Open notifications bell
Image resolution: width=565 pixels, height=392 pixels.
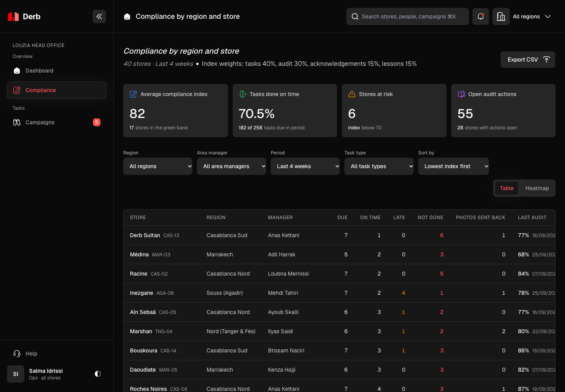pyautogui.click(x=481, y=16)
